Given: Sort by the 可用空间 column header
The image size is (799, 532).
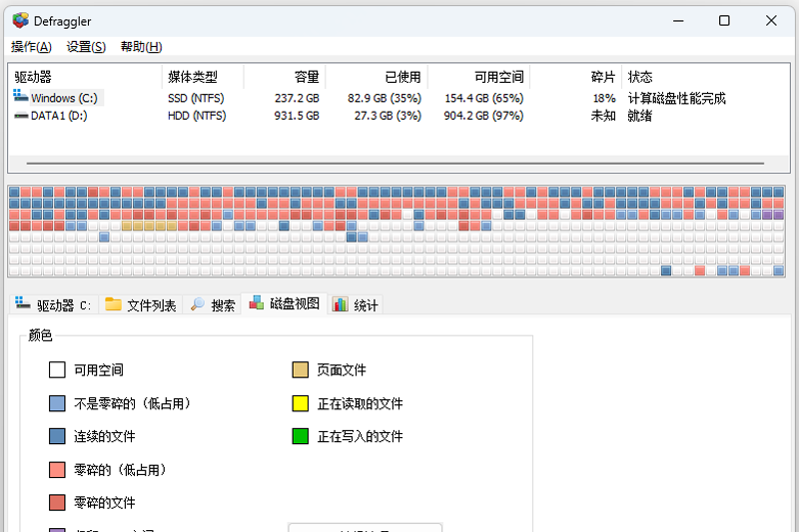Looking at the screenshot, I should click(479, 77).
